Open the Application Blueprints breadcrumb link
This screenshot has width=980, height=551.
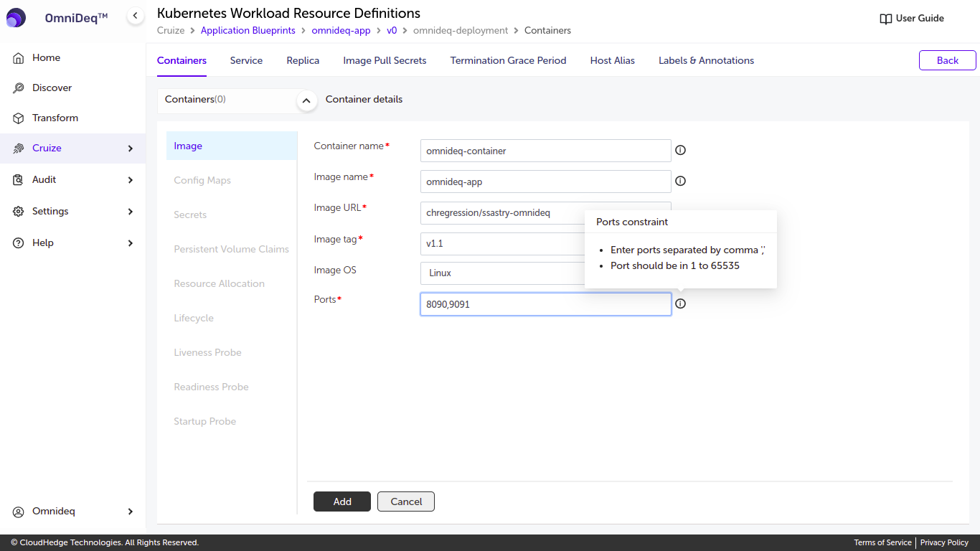(248, 31)
